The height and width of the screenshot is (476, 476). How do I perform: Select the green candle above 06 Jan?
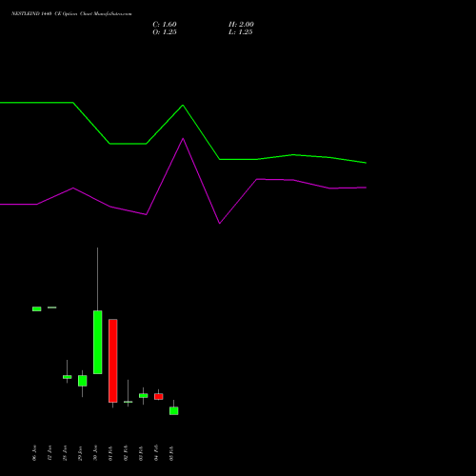(x=37, y=308)
